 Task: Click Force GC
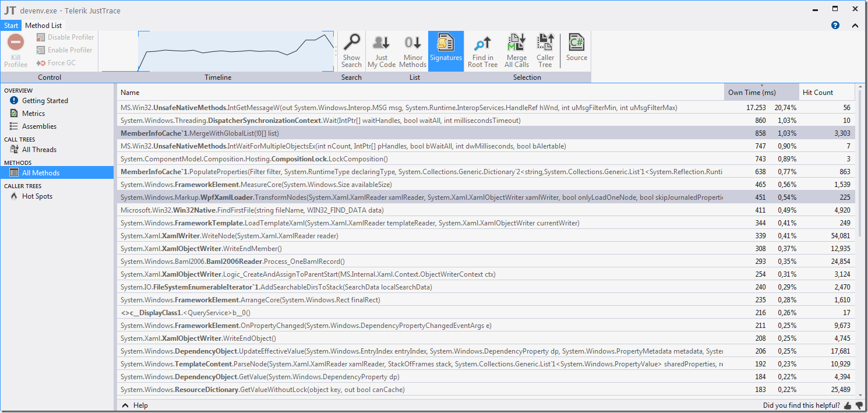point(56,63)
